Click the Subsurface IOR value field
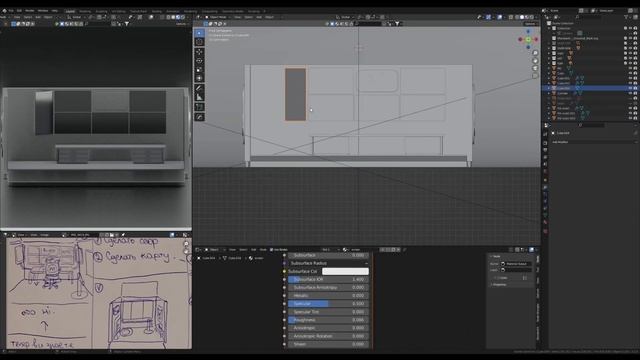 pyautogui.click(x=329, y=280)
